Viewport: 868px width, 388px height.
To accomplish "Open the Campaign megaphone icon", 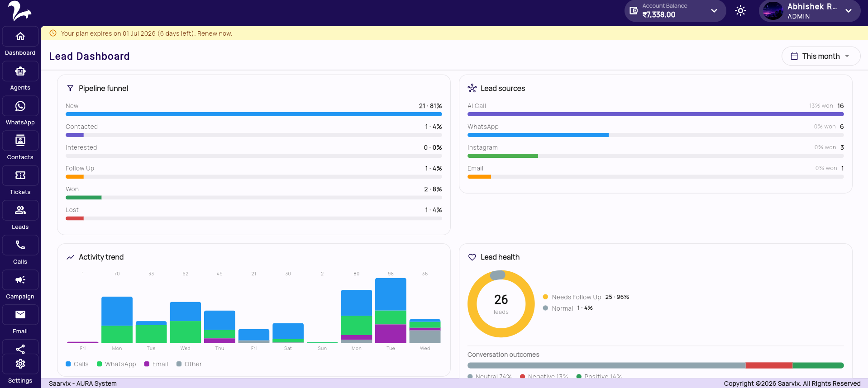I will point(20,280).
